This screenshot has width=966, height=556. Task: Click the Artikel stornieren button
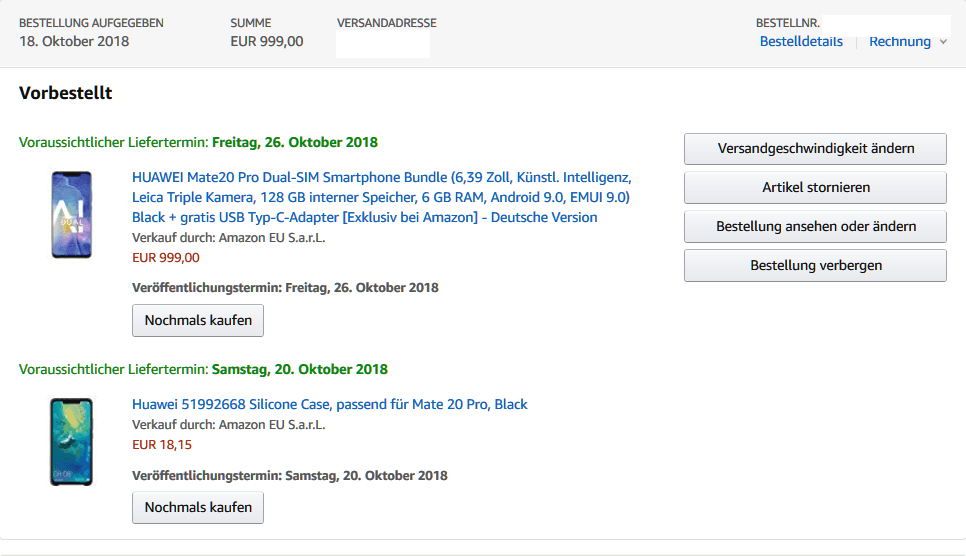[x=815, y=187]
